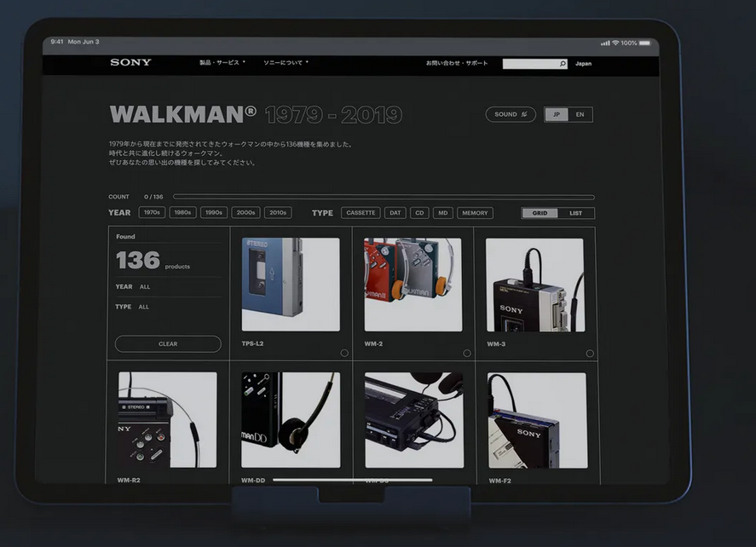Open the お問い合わせ・サポート link
Image resolution: width=756 pixels, height=547 pixels.
pos(457,63)
